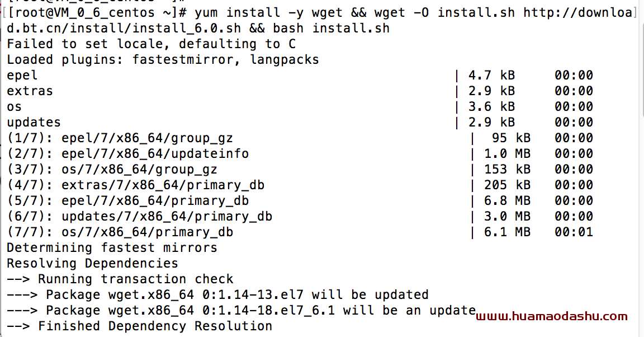Screen dimensions: 644x337
Task: Click wget 1.14-13.el7 'will be updated' line
Action: coord(217,294)
